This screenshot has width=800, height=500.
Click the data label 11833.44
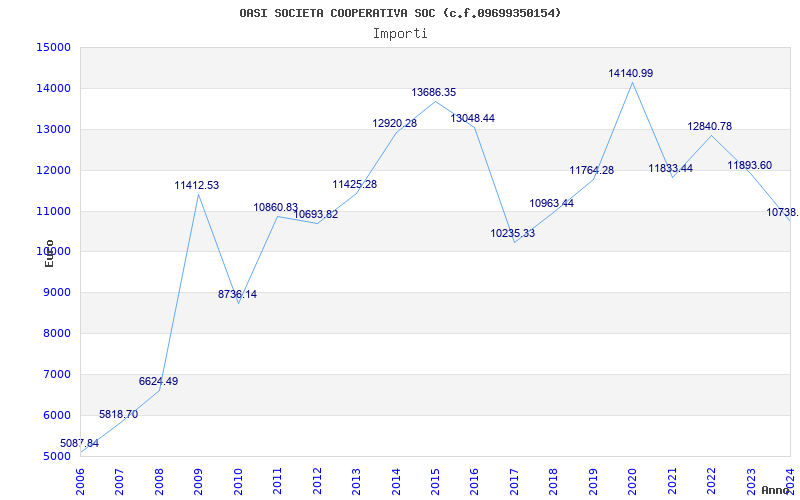coord(670,168)
